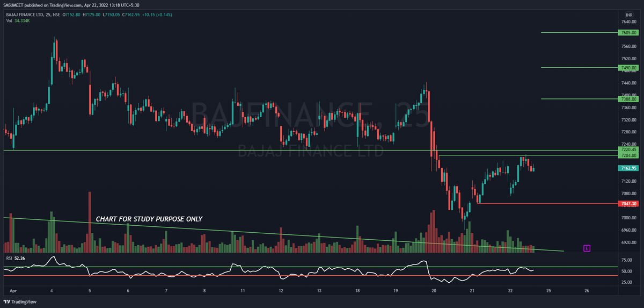Click the 7640.00 price axis tick

point(629,22)
